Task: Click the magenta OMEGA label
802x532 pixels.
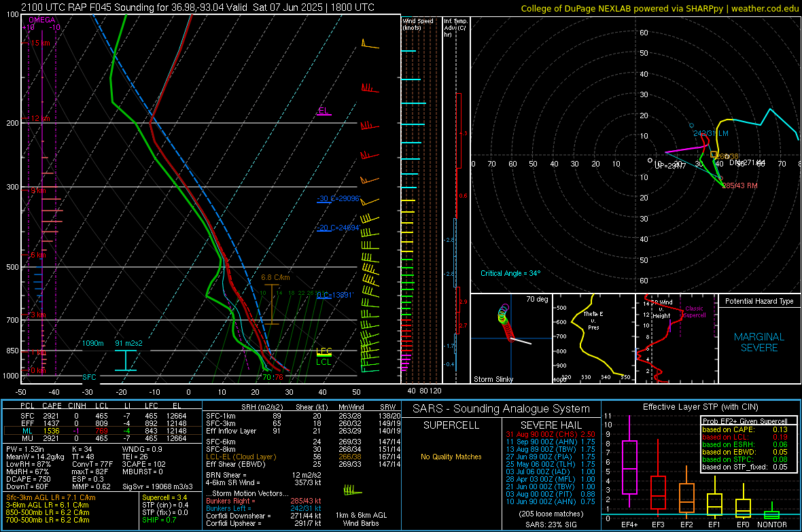Action: pyautogui.click(x=42, y=20)
